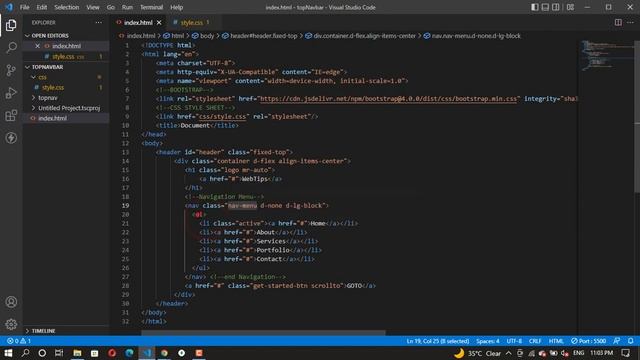Change end of line via CRLF
640x360 pixels.
tap(535, 341)
